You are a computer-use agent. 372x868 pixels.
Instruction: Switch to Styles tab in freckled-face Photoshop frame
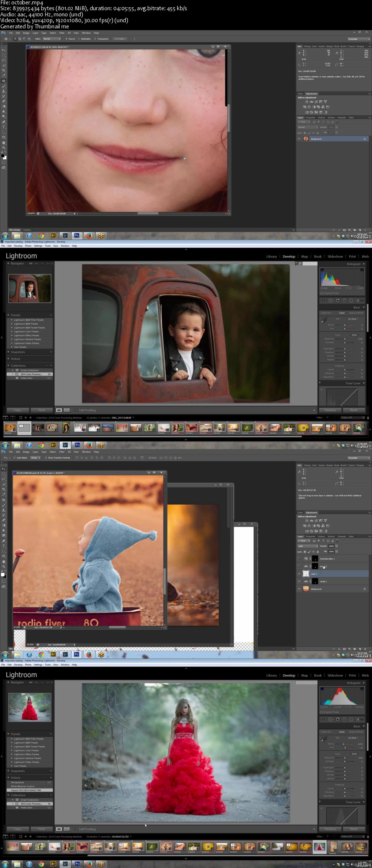pos(300,94)
